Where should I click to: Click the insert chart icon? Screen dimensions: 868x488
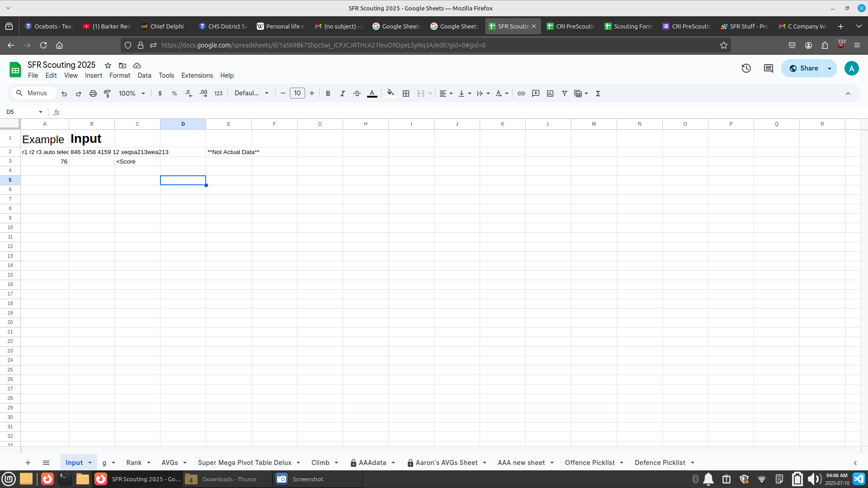coord(550,94)
